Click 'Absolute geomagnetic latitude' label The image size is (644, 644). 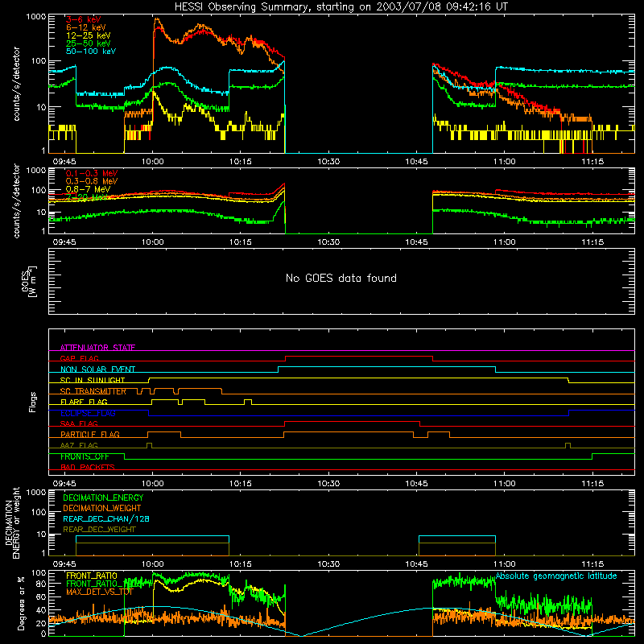click(556, 576)
